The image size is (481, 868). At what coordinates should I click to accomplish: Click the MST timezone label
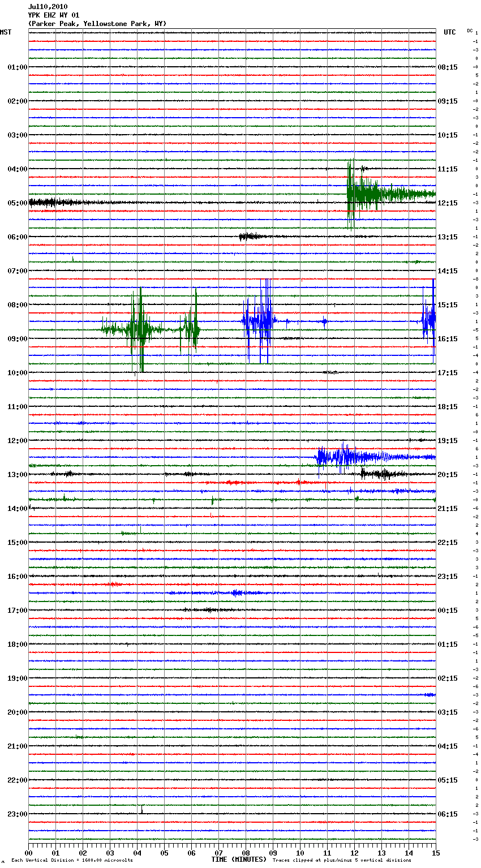pos(6,32)
